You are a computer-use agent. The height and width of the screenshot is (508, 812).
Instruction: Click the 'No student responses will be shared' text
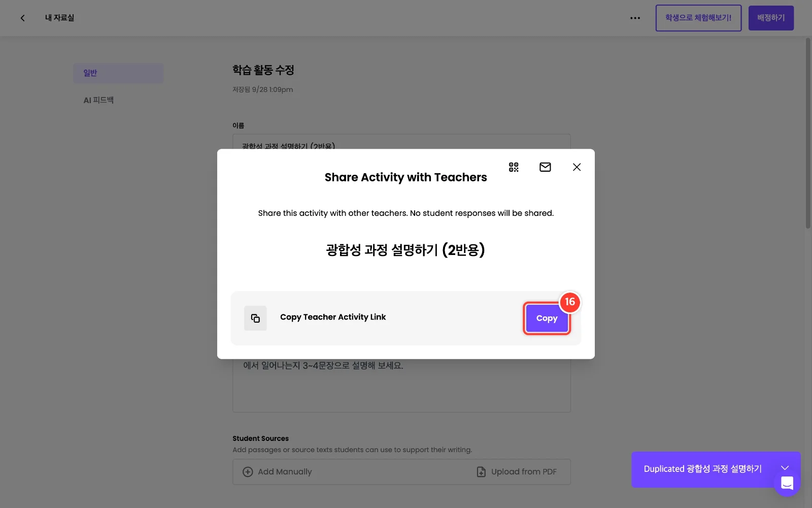tap(482, 213)
